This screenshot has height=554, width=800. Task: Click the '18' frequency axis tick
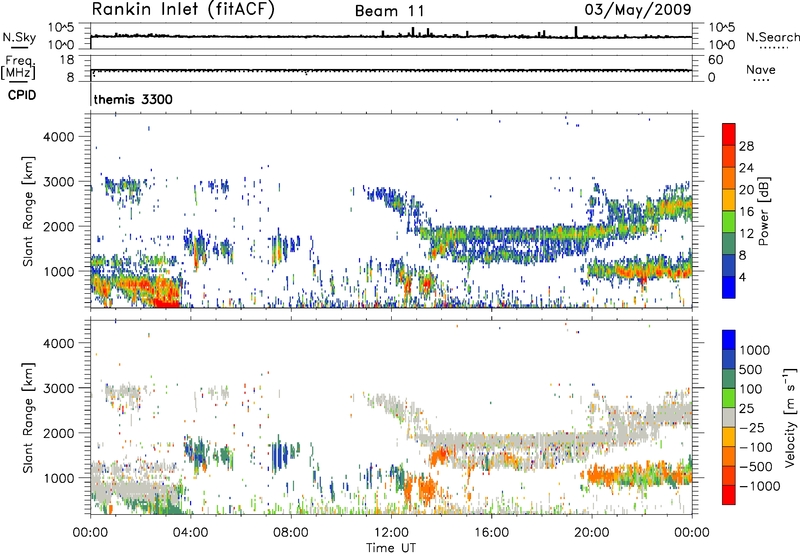pos(67,60)
